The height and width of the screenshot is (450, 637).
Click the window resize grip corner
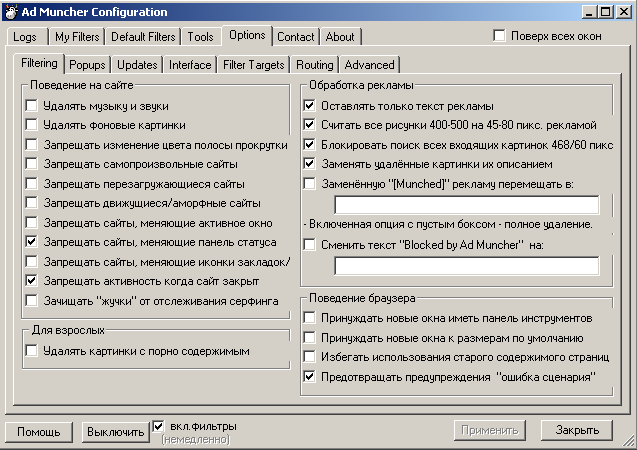[x=629, y=441]
